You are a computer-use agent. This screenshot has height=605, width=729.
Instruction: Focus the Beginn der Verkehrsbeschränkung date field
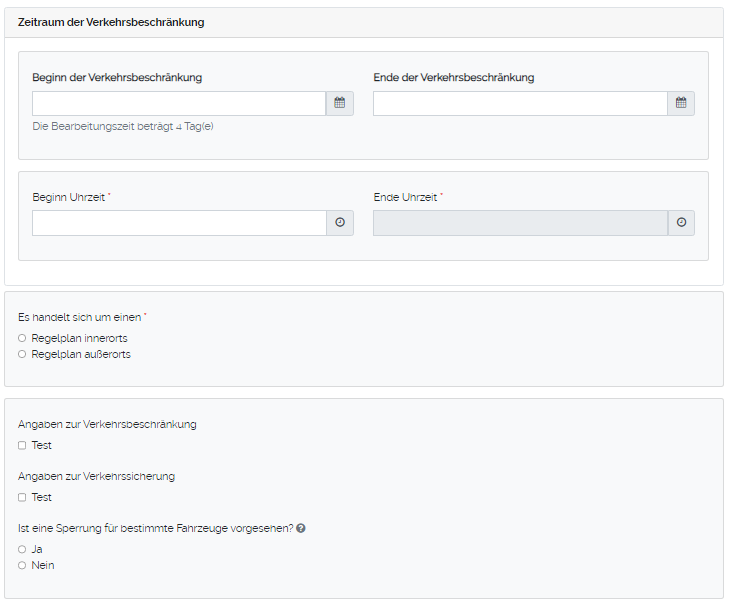[179, 103]
